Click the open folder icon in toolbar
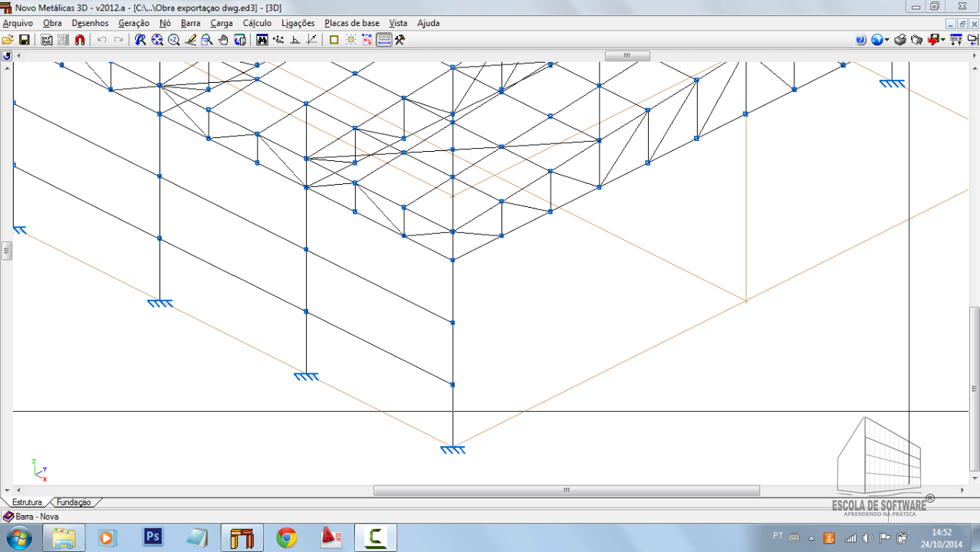980x552 pixels. (x=8, y=40)
